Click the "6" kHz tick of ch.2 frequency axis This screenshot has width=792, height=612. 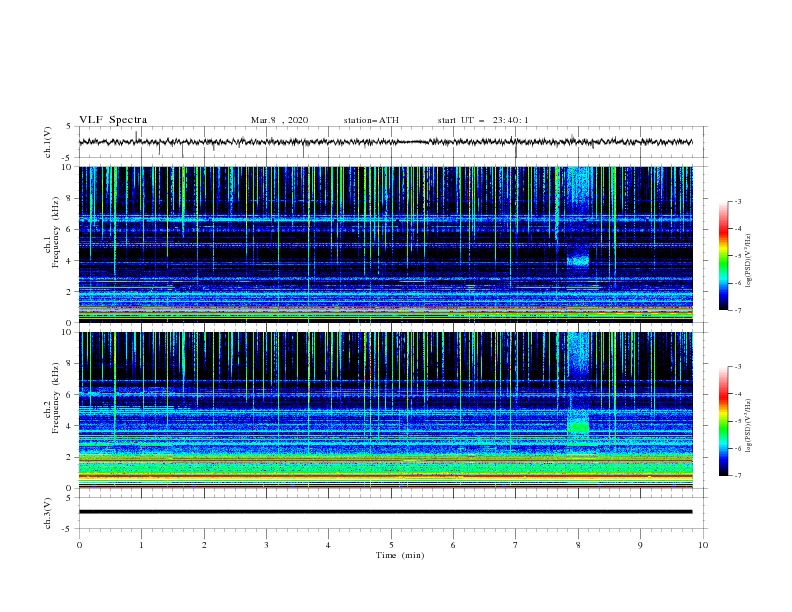click(x=69, y=395)
